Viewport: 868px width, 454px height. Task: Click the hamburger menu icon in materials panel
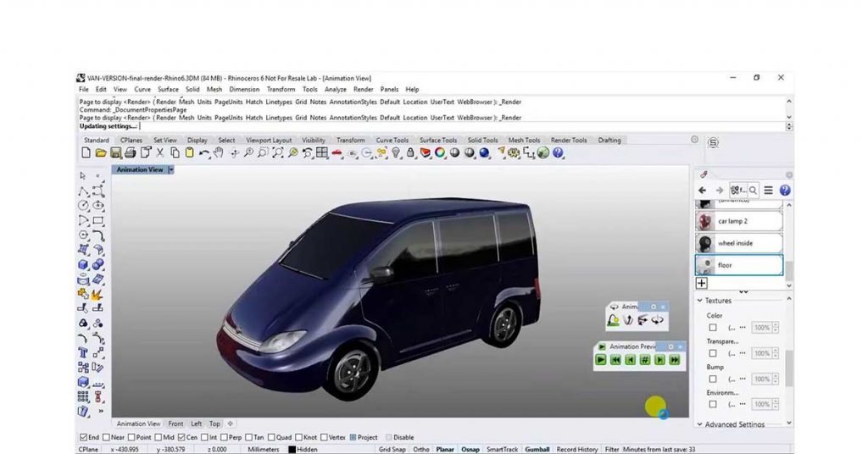point(768,191)
